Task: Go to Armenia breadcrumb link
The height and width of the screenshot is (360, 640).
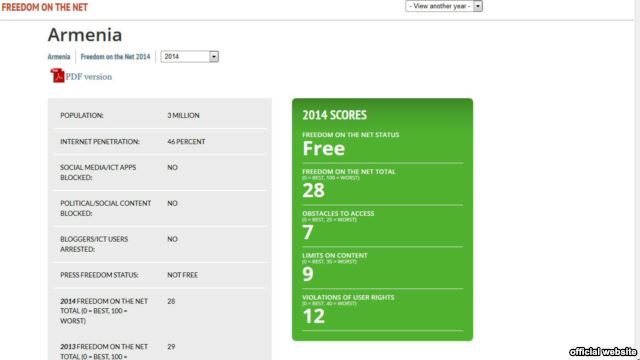Action: coord(59,57)
